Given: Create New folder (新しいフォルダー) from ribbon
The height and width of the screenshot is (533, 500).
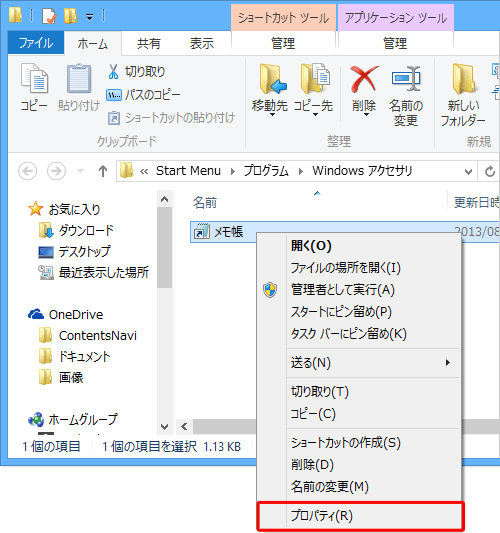Looking at the screenshot, I should click(x=463, y=95).
